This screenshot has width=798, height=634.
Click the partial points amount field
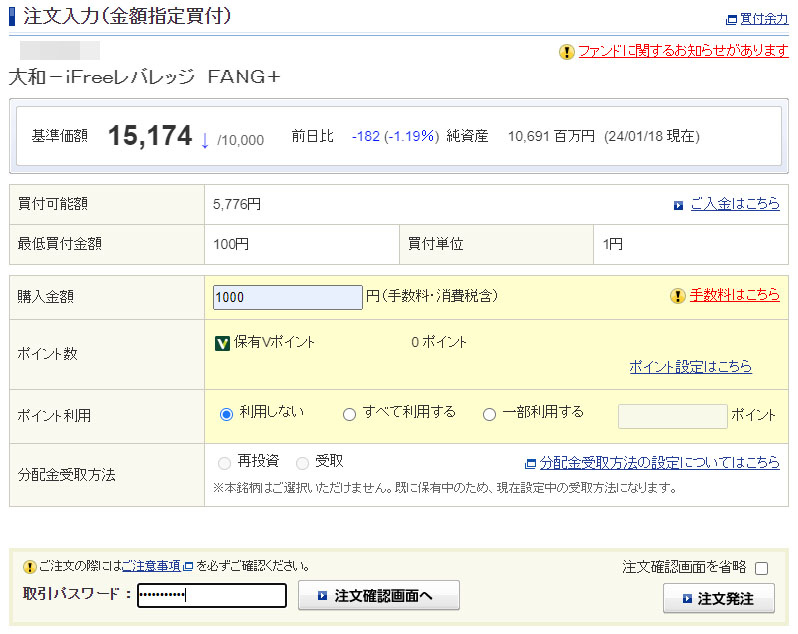click(672, 416)
